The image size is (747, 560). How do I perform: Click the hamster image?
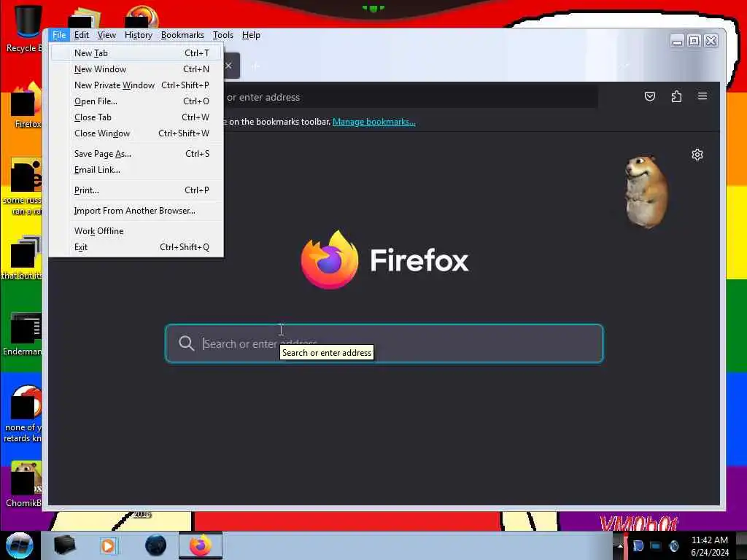point(646,192)
